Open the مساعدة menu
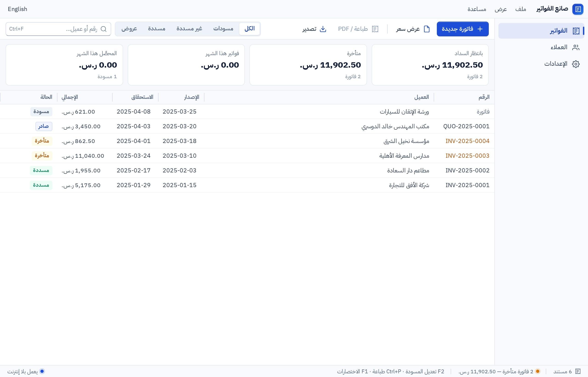The image size is (588, 377). [477, 9]
